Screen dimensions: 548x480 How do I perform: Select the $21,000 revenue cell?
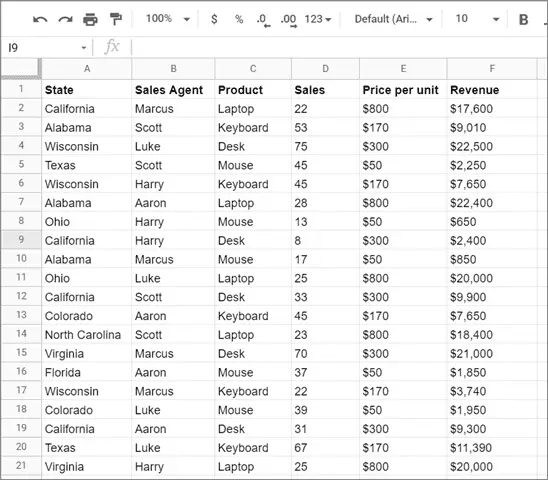click(492, 353)
